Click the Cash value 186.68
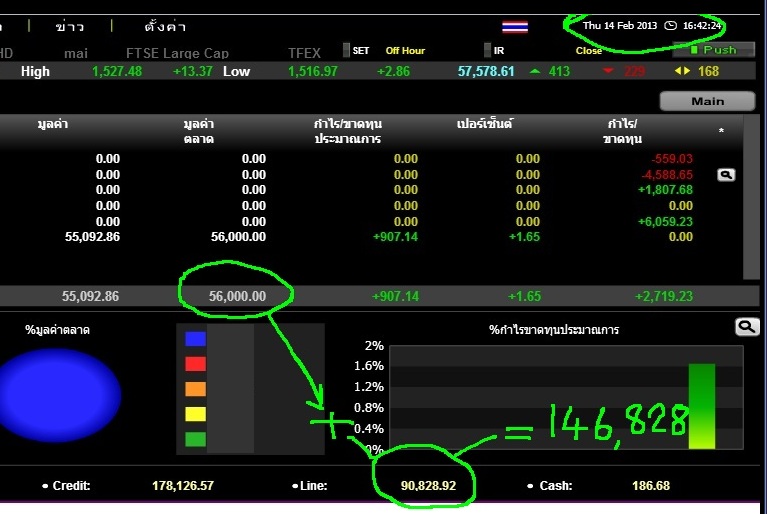767x514 pixels. [x=651, y=486]
